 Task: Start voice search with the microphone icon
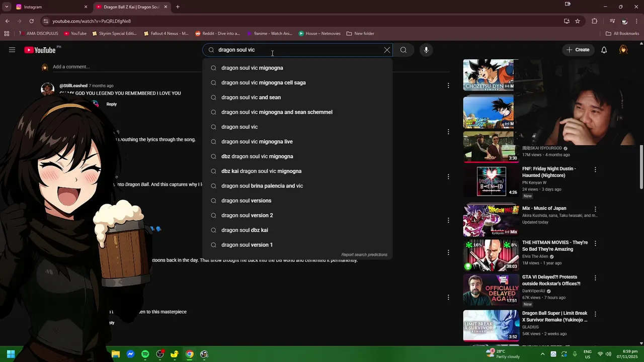click(426, 50)
